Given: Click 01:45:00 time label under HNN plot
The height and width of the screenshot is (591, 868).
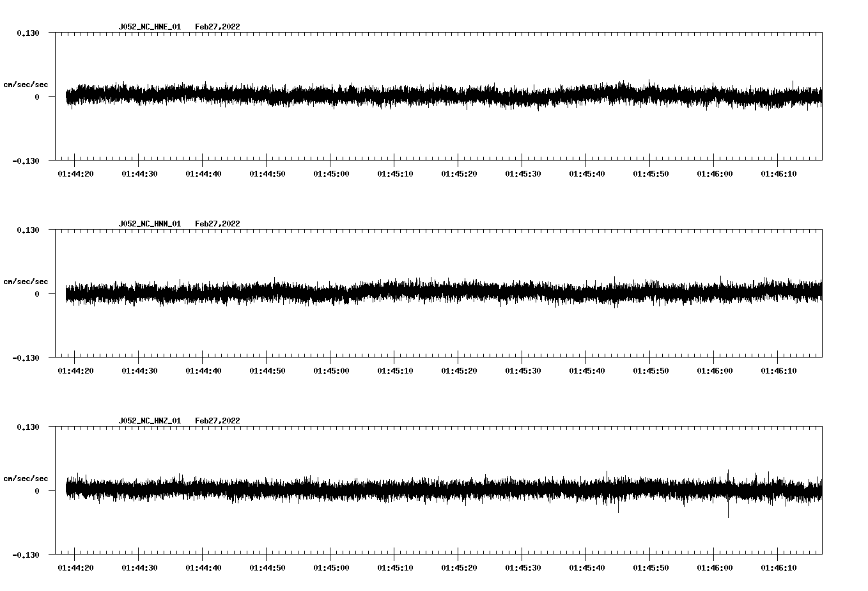Looking at the screenshot, I should [331, 371].
